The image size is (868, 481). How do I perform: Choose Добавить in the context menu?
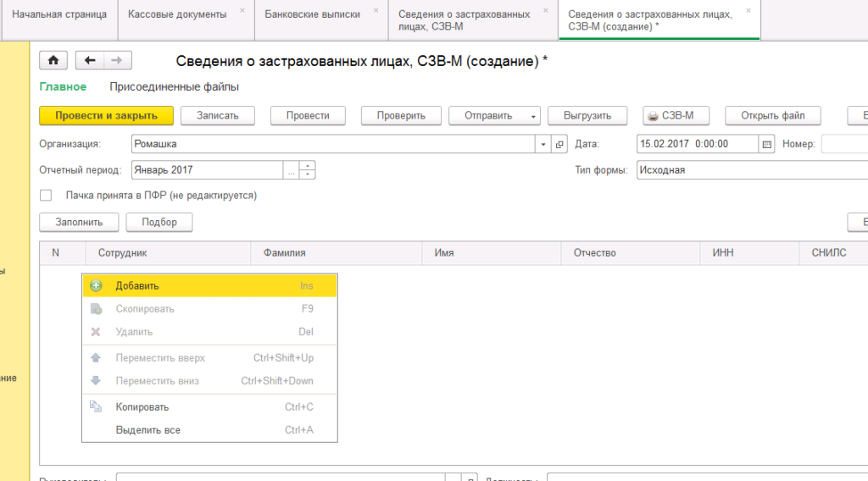pos(137,286)
